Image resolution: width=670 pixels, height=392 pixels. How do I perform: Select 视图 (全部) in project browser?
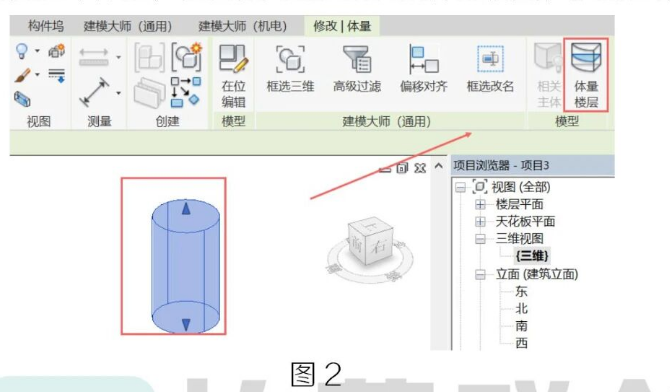point(520,187)
